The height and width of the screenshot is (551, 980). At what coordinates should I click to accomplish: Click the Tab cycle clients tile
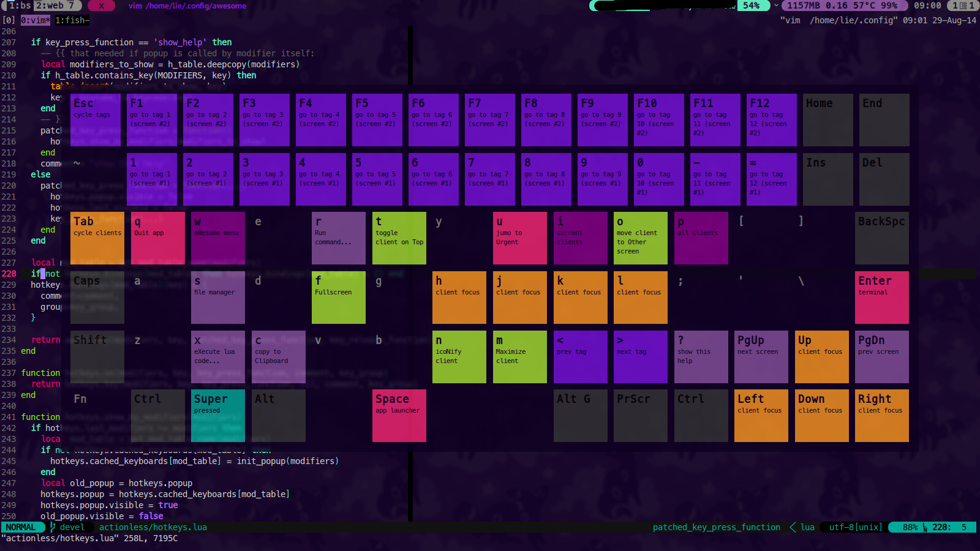97,238
